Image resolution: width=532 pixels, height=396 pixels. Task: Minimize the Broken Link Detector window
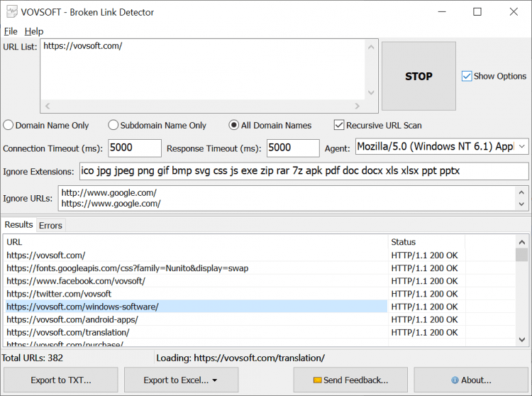point(442,12)
